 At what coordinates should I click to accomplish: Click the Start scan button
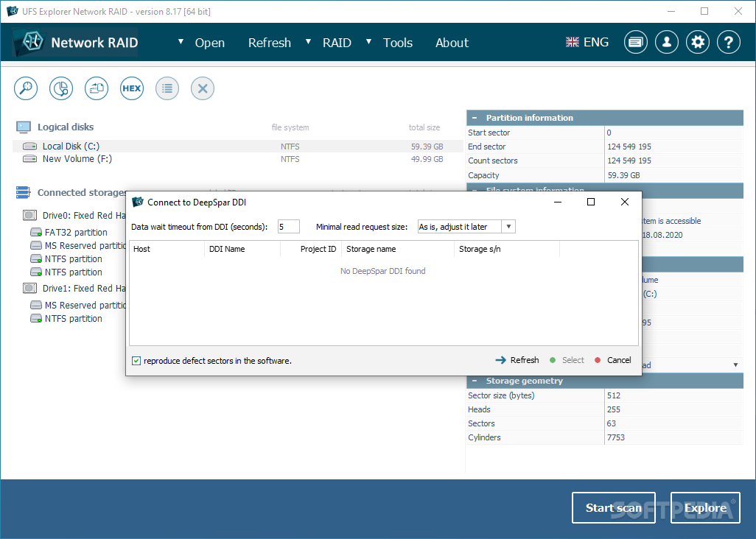pyautogui.click(x=613, y=507)
